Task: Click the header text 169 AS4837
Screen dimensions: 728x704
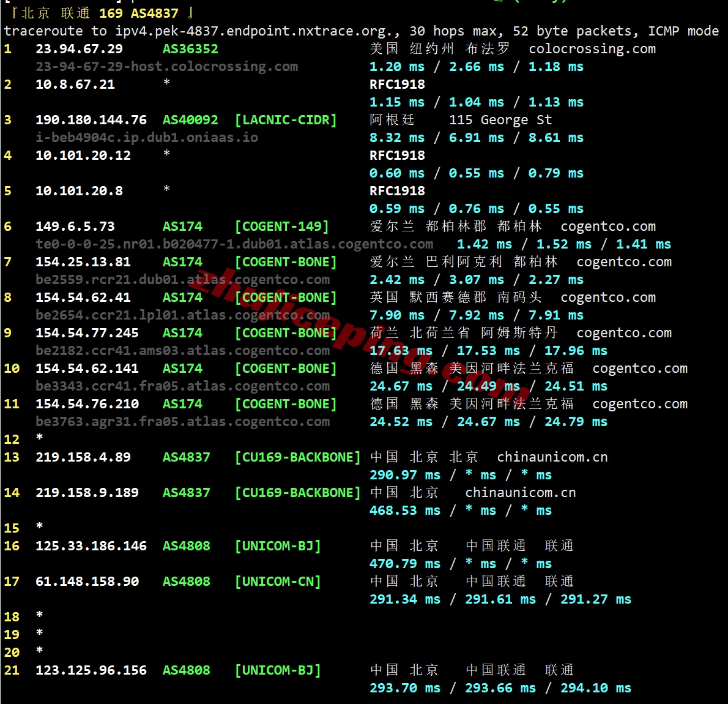Action: (x=139, y=13)
